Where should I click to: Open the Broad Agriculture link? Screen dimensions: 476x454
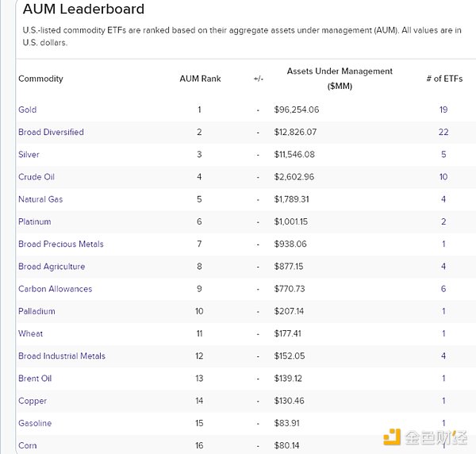52,267
